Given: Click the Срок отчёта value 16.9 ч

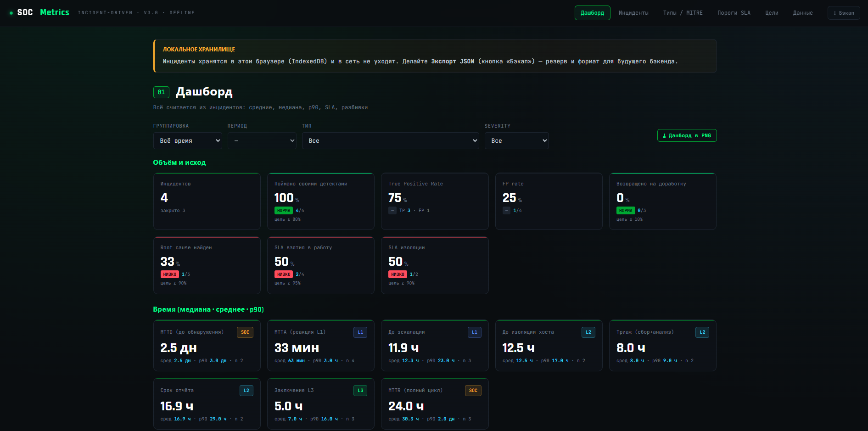Looking at the screenshot, I should coord(177,406).
